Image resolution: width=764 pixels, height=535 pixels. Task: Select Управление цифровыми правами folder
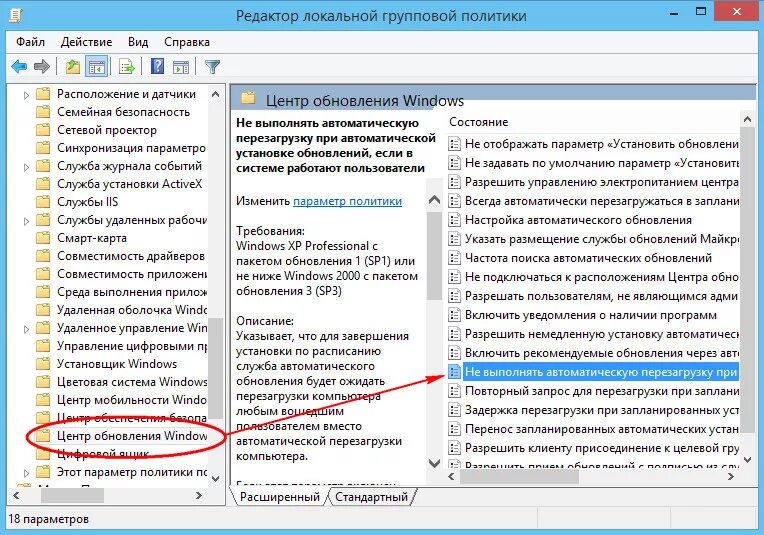tap(132, 346)
